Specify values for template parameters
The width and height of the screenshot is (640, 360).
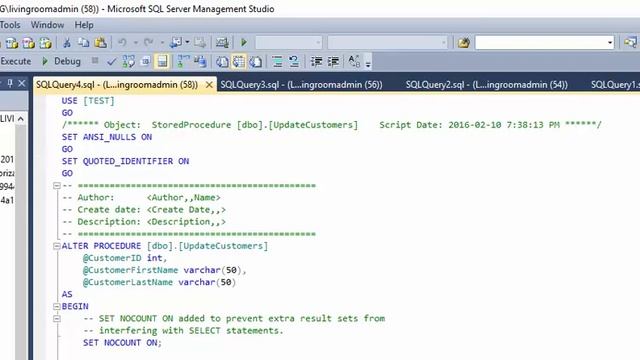click(354, 62)
